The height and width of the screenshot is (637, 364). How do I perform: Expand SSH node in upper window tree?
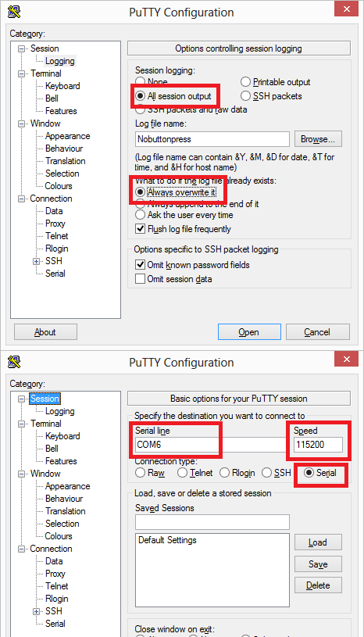(x=37, y=261)
